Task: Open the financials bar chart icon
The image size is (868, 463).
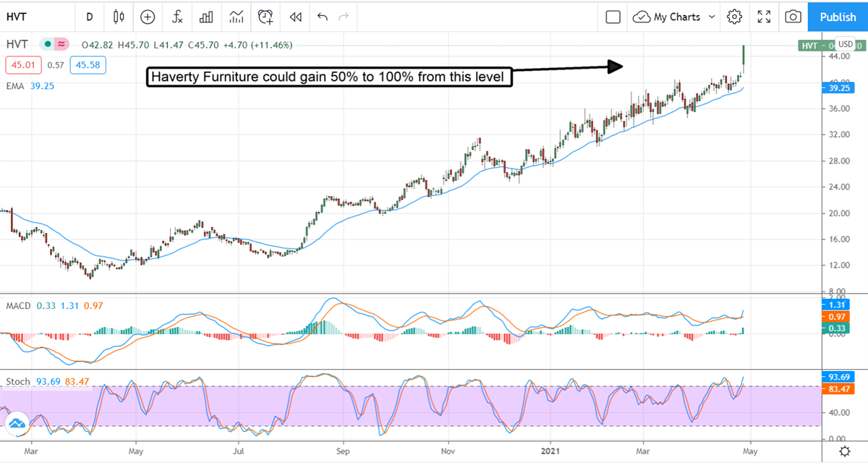Action: click(x=206, y=17)
